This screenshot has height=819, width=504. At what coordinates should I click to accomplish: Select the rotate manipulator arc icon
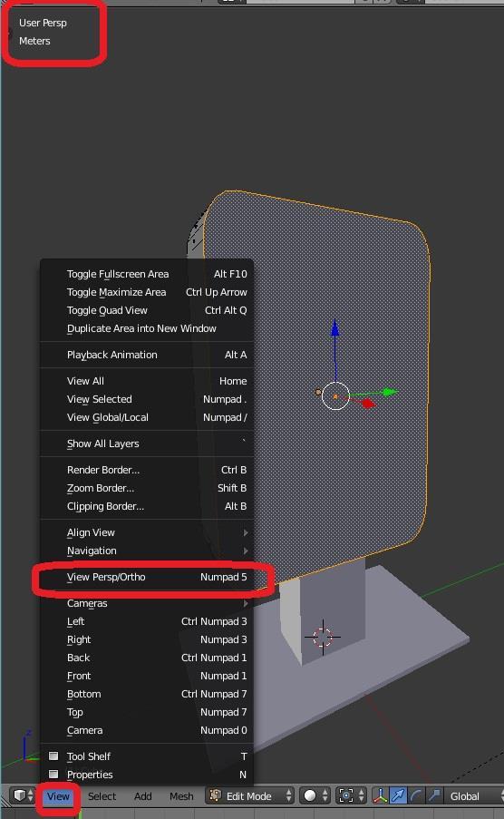416,795
